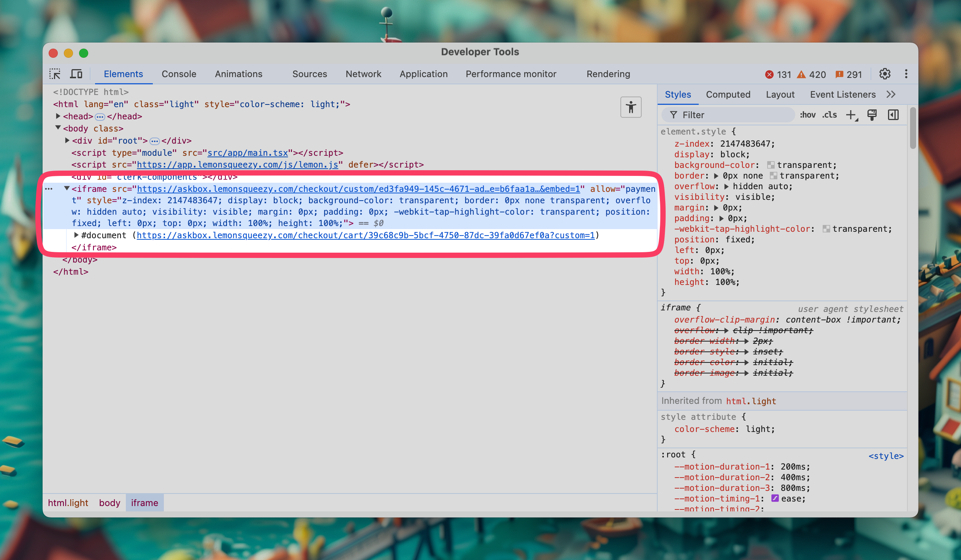Focus the styles Filter input

[728, 115]
